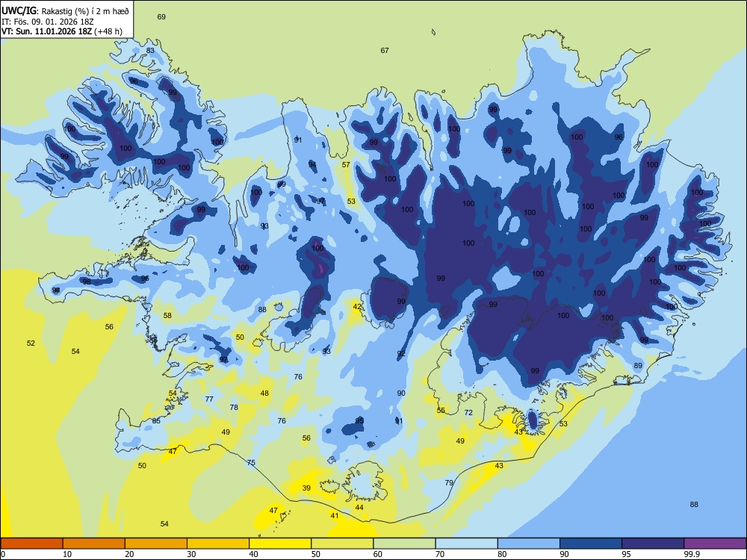Click the 80–90% medium blue legend swatch
Image resolution: width=747 pixels, height=560 pixels.
click(x=529, y=544)
